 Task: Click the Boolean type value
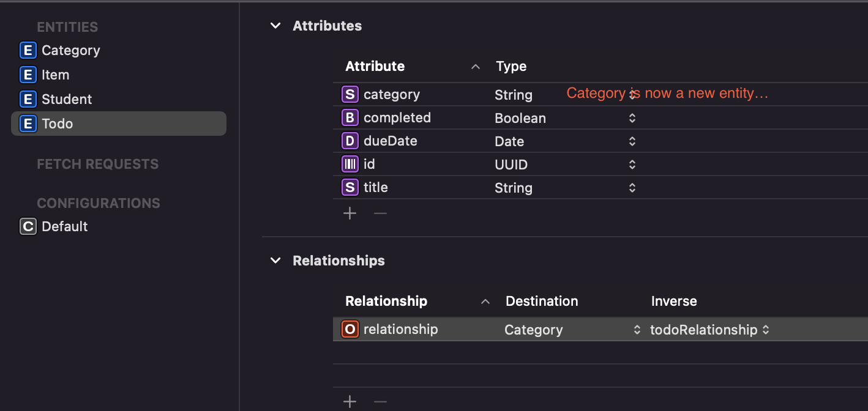pos(520,118)
